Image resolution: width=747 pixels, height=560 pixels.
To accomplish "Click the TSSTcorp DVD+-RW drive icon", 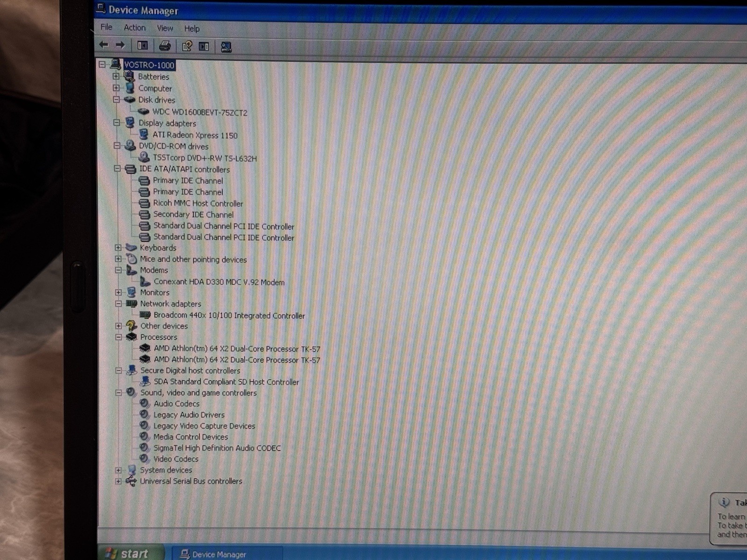I will [x=144, y=157].
